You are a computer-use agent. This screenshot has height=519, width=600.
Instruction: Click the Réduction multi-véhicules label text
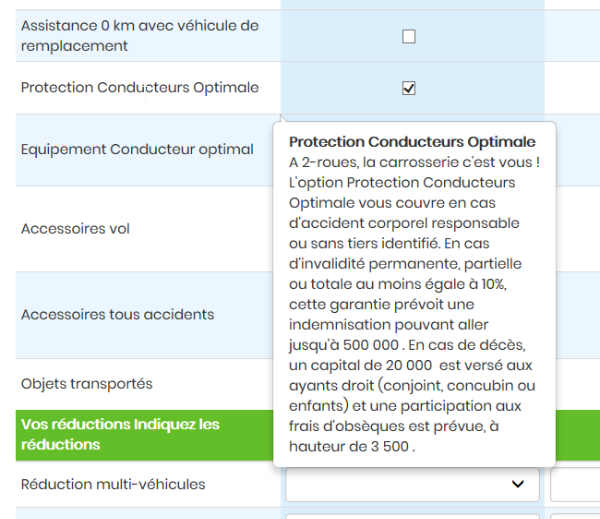113,484
